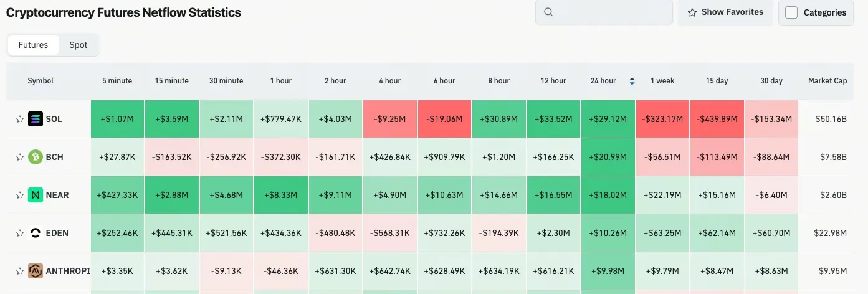The height and width of the screenshot is (294, 868).
Task: Click the SOL coin logo
Action: pos(36,119)
